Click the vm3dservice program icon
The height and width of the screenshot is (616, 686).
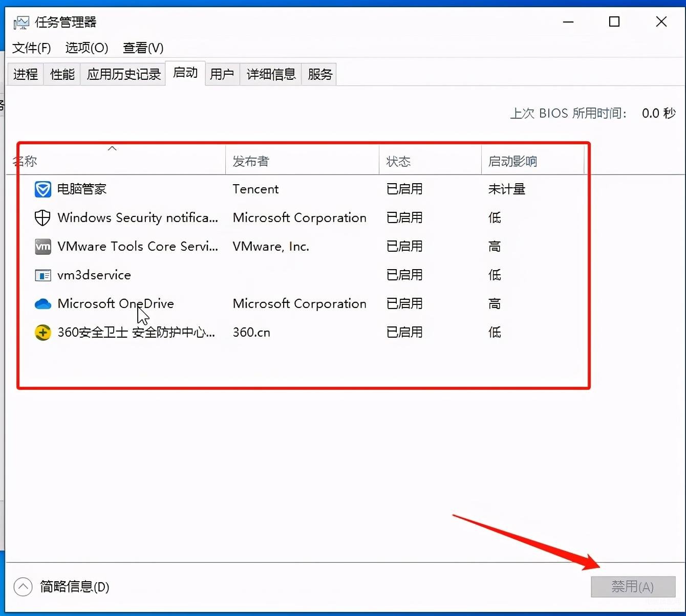42,275
